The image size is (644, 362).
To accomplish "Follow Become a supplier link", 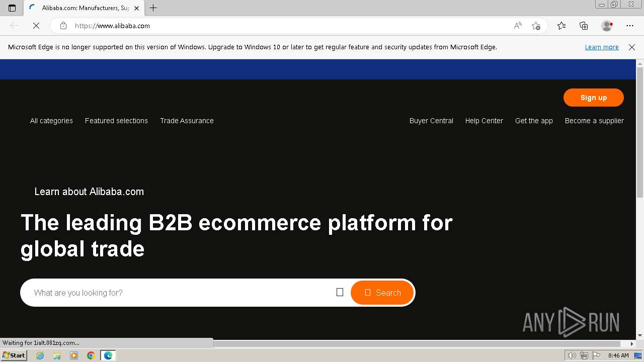I will click(594, 121).
